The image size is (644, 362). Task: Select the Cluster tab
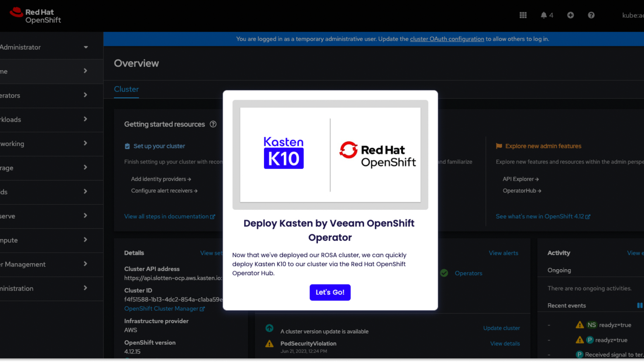coord(126,89)
